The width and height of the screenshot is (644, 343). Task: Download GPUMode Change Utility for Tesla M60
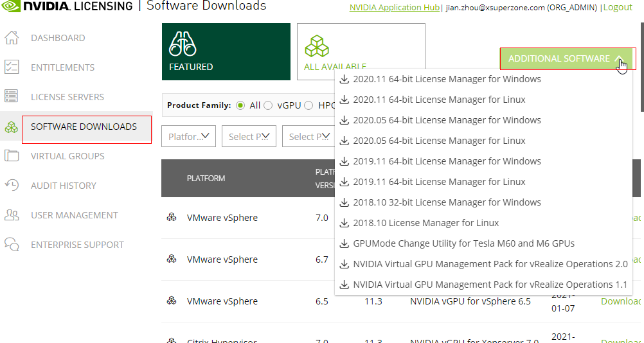point(463,243)
